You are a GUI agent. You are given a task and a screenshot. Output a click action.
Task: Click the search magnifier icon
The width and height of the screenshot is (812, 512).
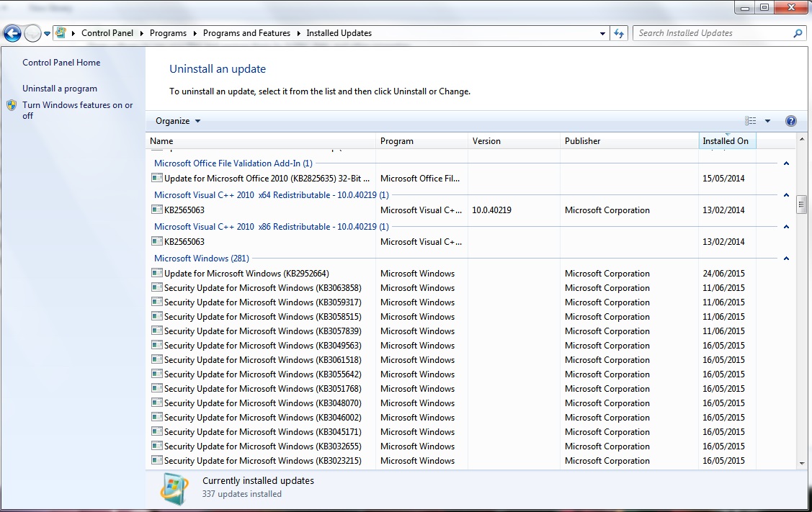pyautogui.click(x=798, y=33)
